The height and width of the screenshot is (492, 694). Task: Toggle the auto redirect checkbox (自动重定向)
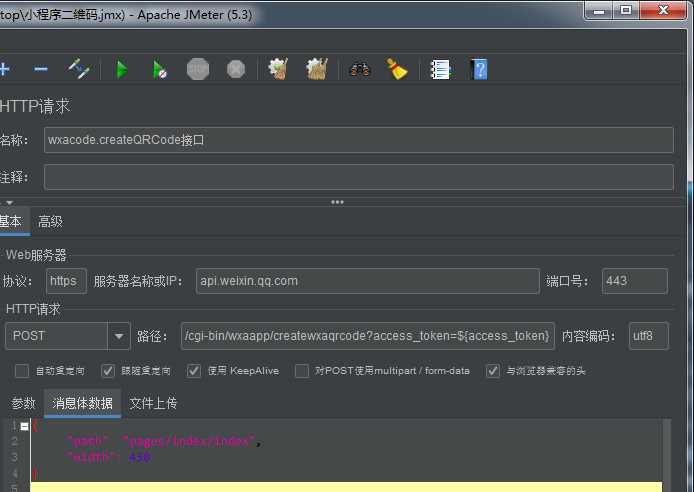22,371
